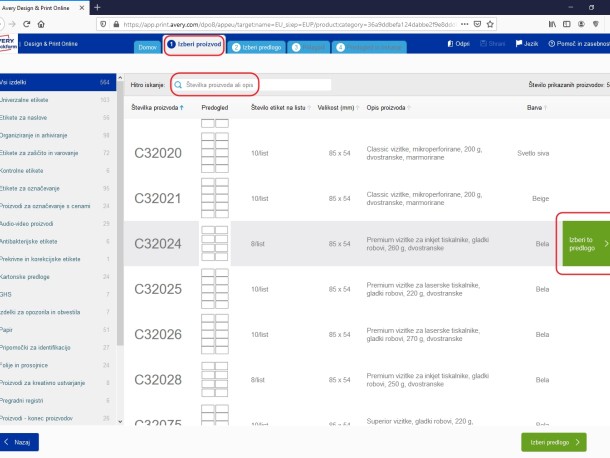Screen dimensions: 610x458
Task: Click the URL in the address bar
Action: 289,24
